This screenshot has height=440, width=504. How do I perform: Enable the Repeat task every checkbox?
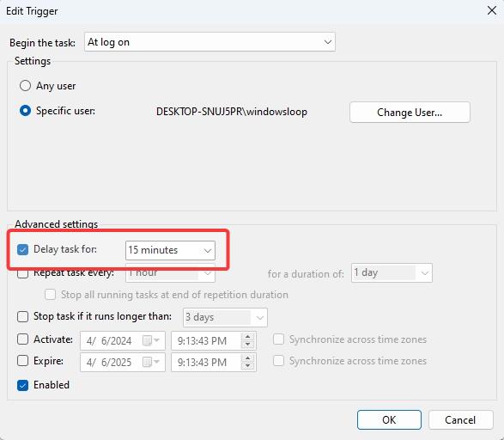[x=23, y=273]
